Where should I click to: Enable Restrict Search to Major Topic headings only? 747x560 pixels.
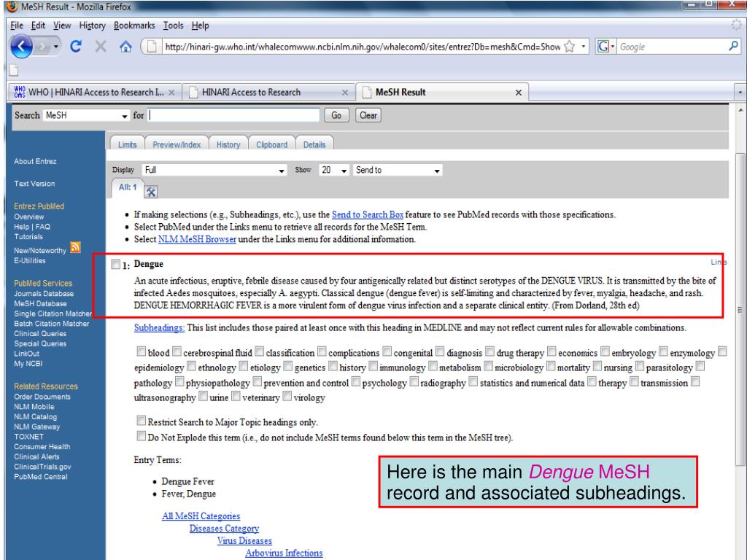tap(141, 421)
